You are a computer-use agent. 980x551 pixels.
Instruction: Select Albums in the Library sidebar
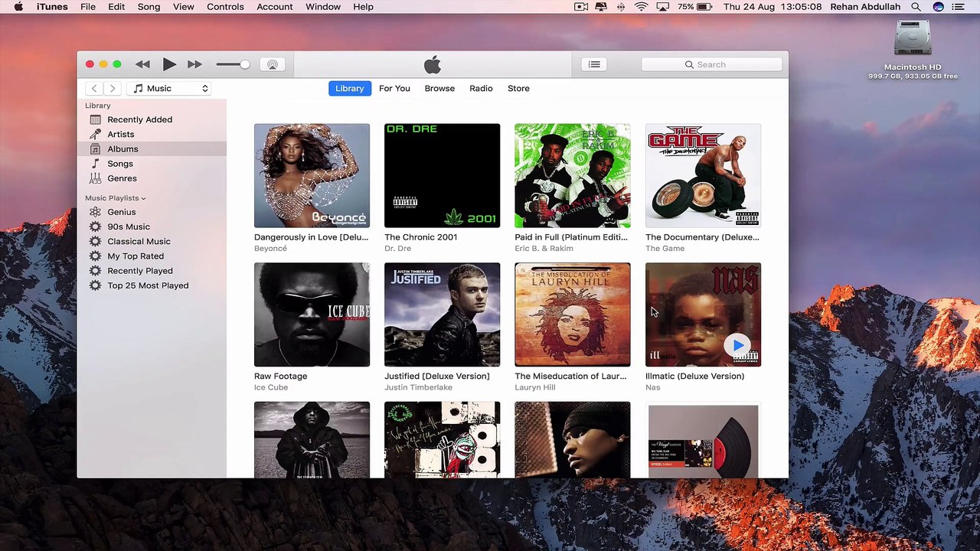click(x=152, y=149)
